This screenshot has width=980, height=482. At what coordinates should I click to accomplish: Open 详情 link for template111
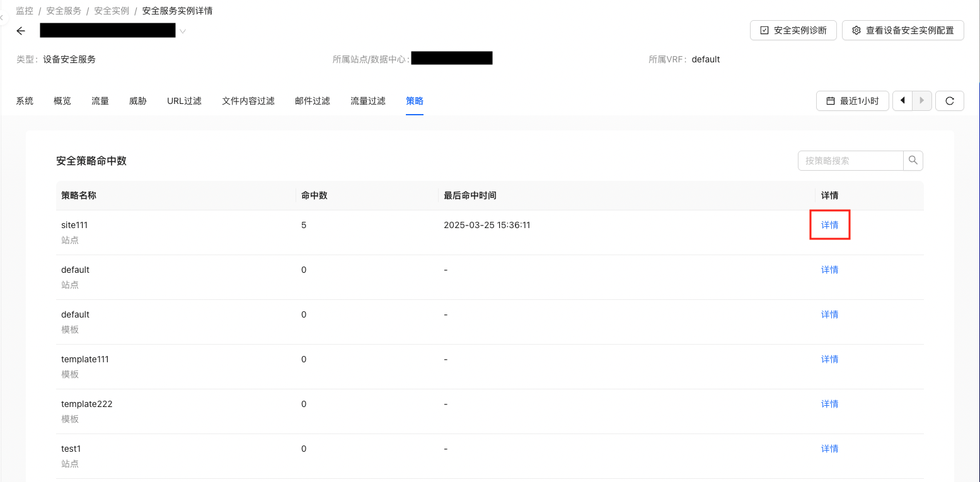point(829,359)
